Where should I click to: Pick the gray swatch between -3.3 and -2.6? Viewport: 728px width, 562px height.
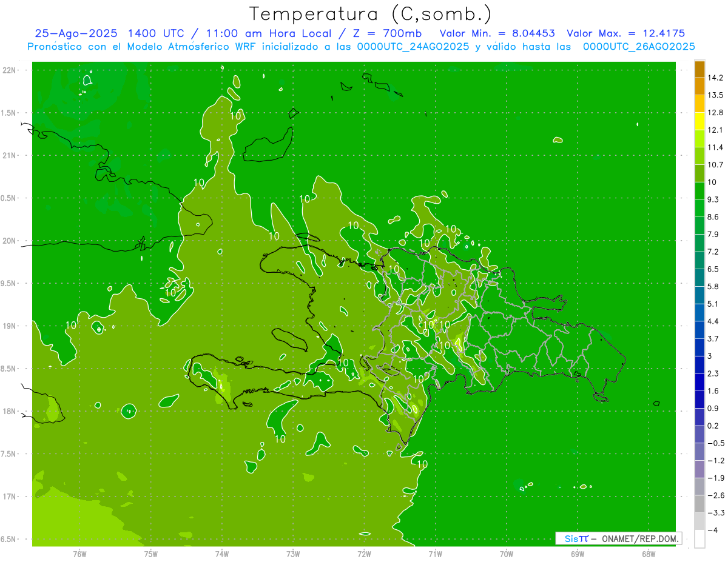(x=699, y=504)
